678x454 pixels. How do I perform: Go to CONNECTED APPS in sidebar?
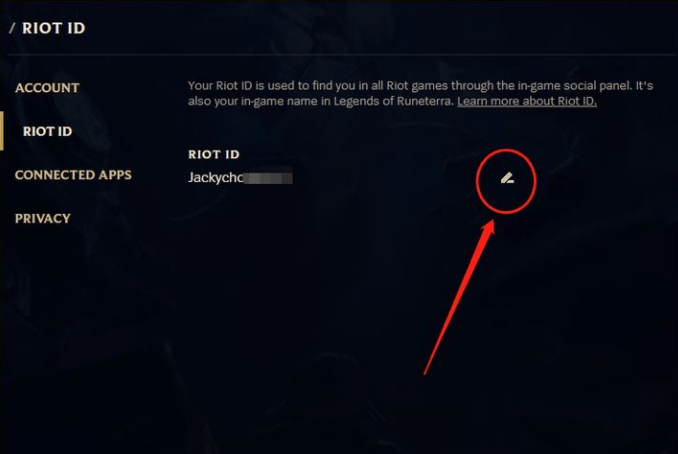click(x=73, y=175)
